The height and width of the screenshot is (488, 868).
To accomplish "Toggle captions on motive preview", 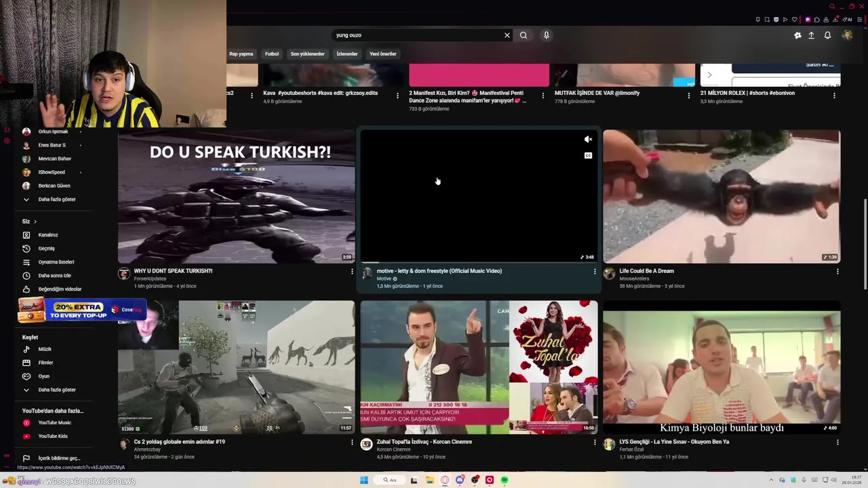I will pos(588,156).
